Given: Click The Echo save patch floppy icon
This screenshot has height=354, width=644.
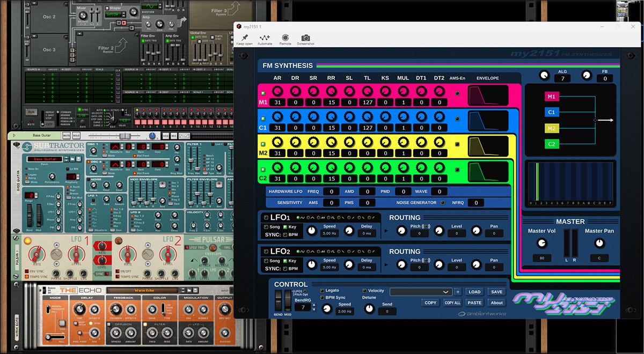Looking at the screenshot, I should pos(196,290).
